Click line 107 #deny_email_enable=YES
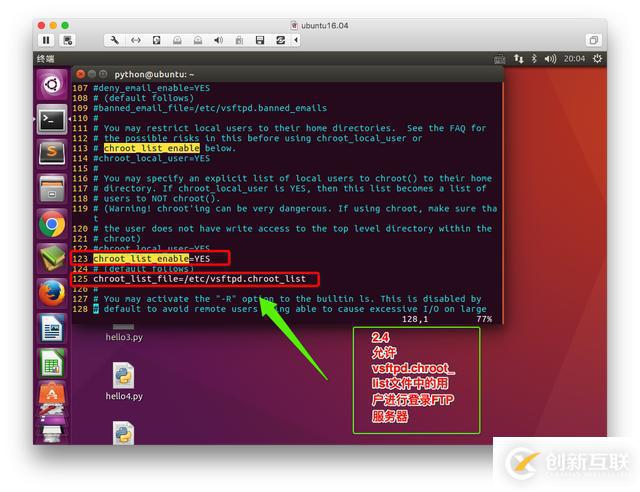The width and height of the screenshot is (640, 492). (x=151, y=88)
